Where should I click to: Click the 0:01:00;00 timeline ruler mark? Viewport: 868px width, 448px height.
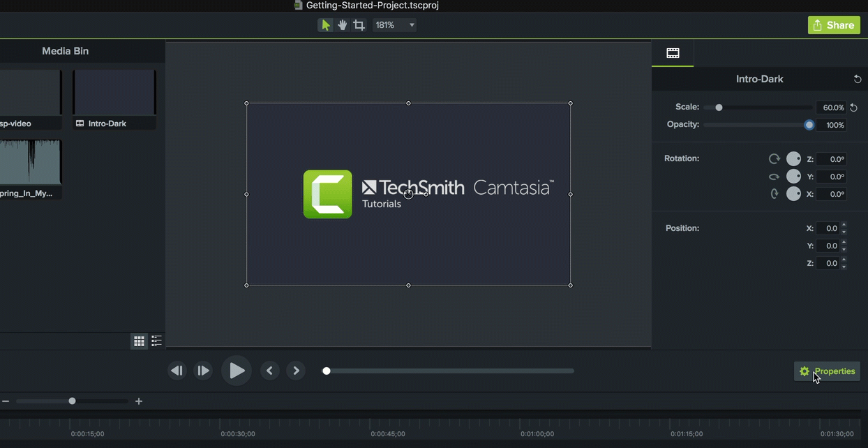click(537, 434)
